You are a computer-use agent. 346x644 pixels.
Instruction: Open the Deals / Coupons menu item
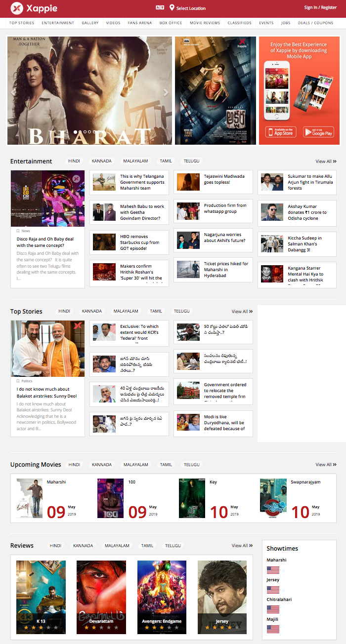(315, 23)
